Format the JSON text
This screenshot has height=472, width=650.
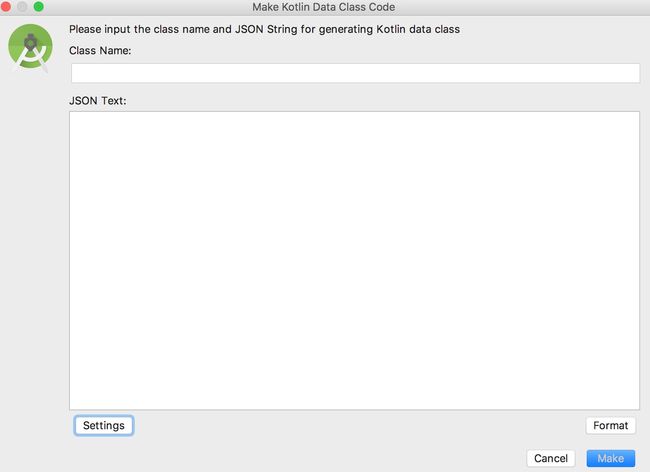(610, 426)
